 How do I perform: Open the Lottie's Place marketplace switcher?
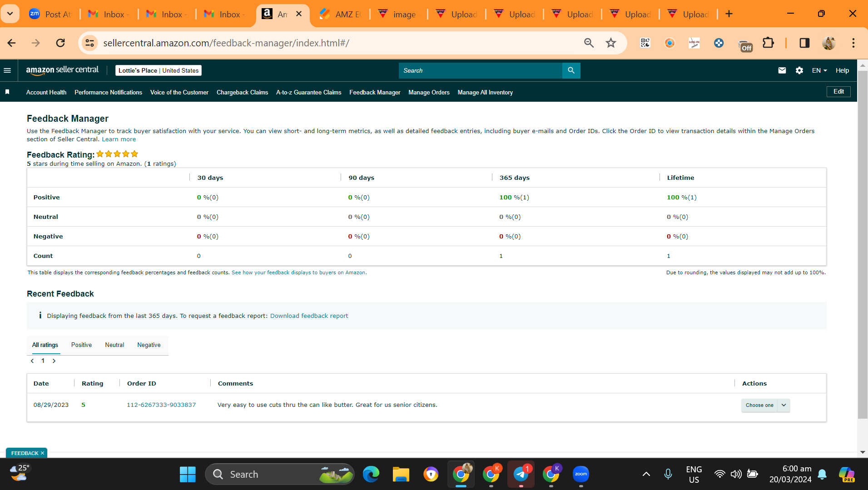(159, 70)
